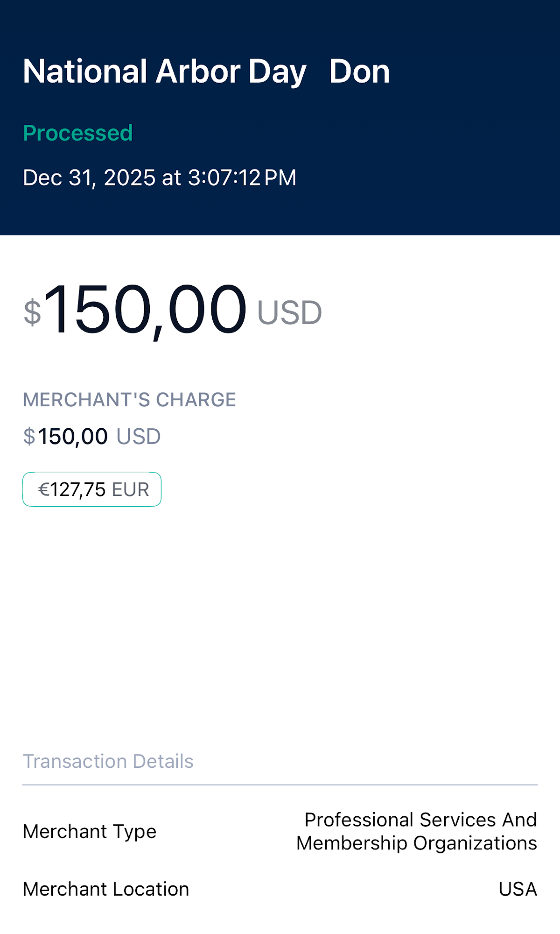Tap the large $150,00 total amount

click(x=145, y=310)
